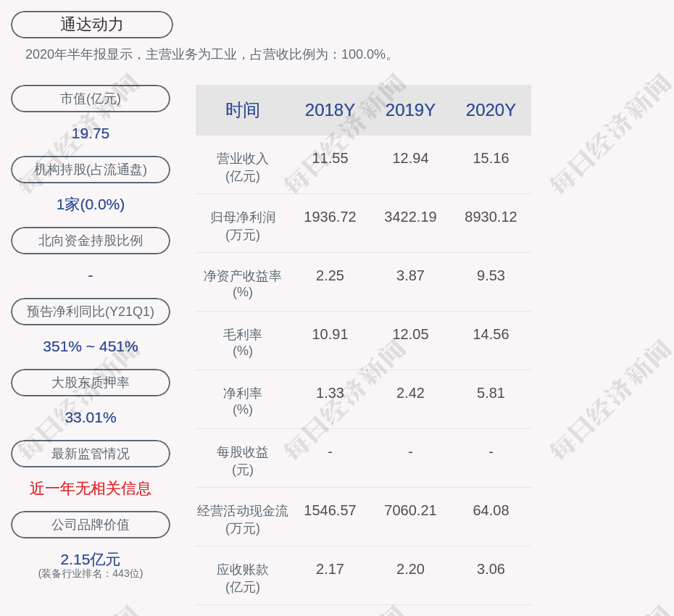The image size is (674, 616).
Task: Click net profit value 3422.19
Action: click(x=410, y=217)
